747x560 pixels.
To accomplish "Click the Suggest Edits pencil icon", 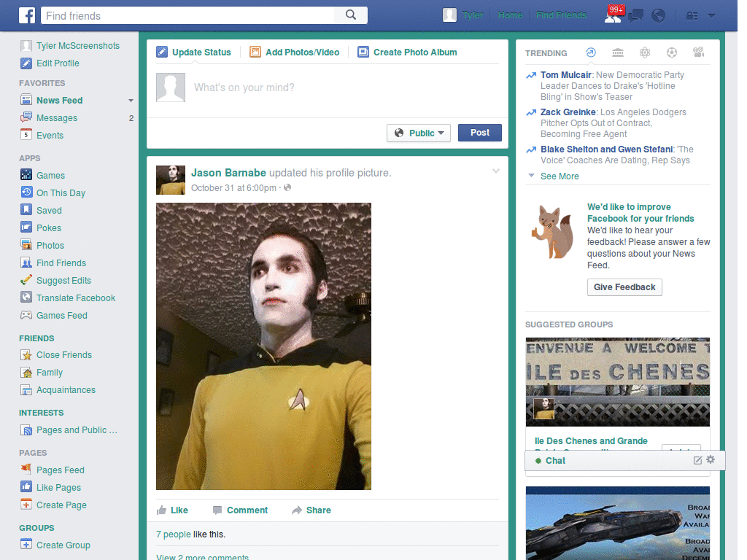I will click(26, 280).
